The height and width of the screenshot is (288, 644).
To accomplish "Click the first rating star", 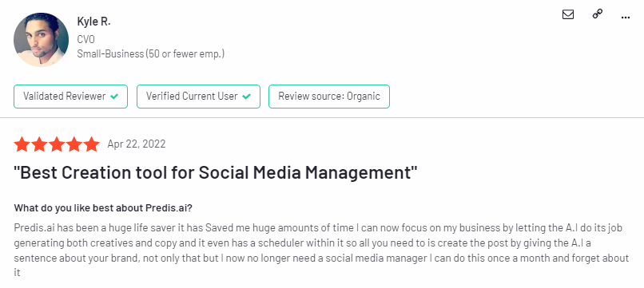I will coord(22,144).
